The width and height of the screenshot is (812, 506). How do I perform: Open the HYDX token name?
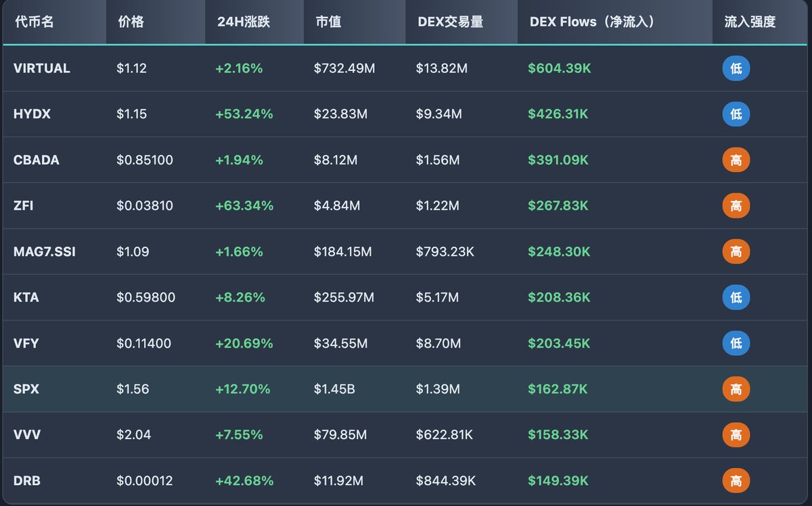click(32, 114)
